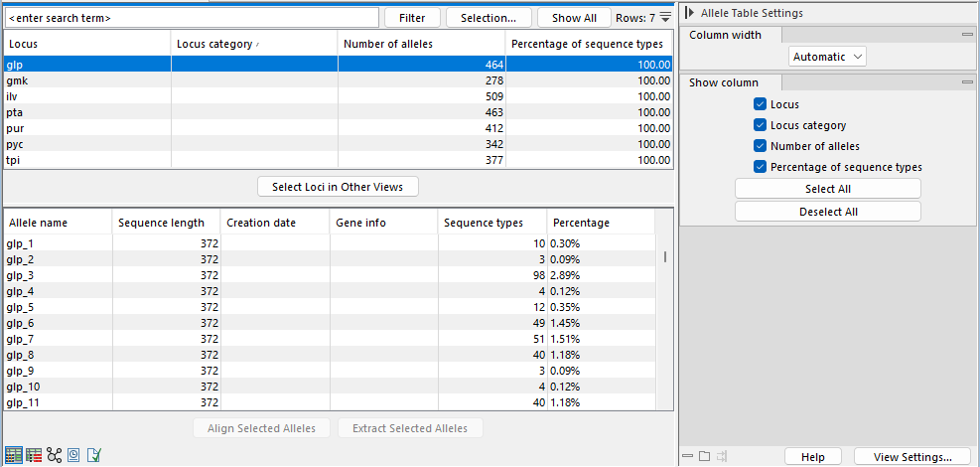980x467 pixels.
Task: Click the Rows: 7 label
Action: click(x=635, y=18)
